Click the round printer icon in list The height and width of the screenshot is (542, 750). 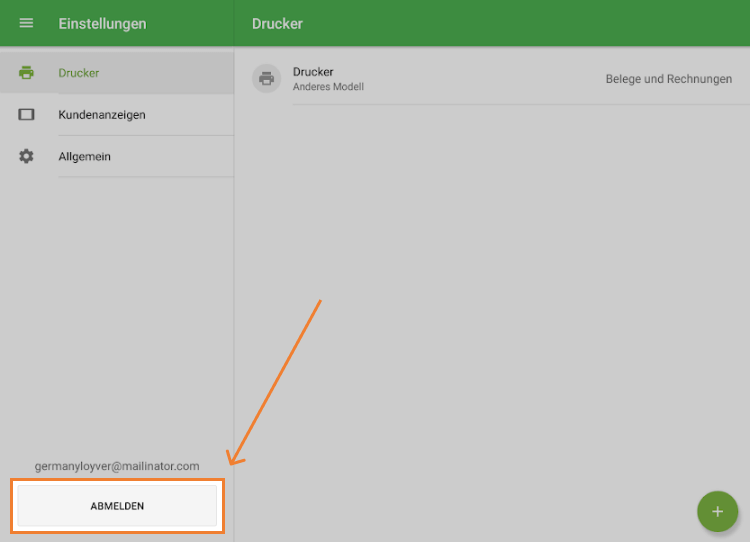click(266, 79)
